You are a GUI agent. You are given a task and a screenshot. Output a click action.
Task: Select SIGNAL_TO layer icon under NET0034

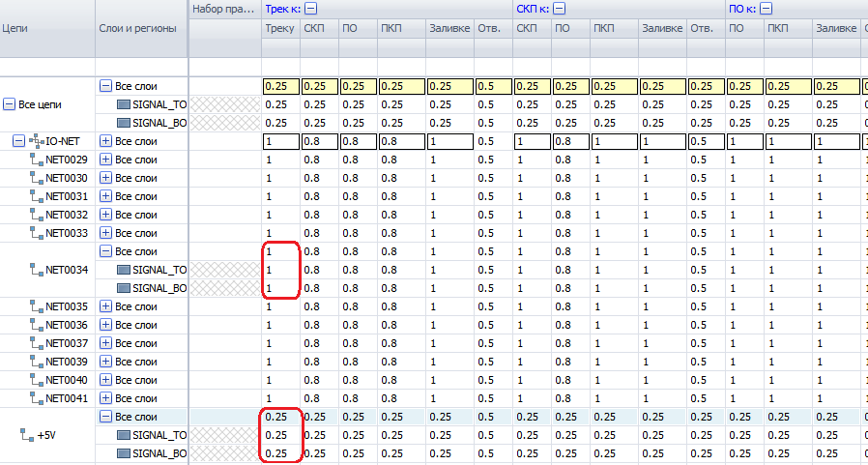[123, 270]
